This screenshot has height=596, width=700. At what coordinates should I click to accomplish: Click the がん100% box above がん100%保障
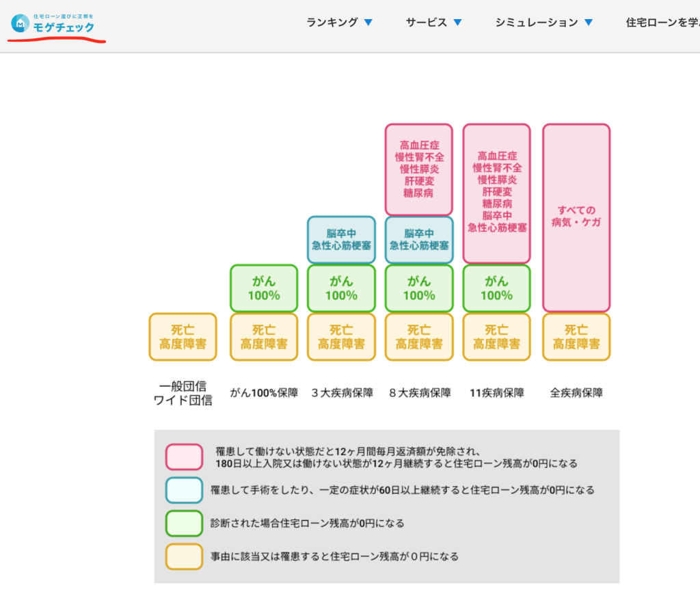[264, 288]
